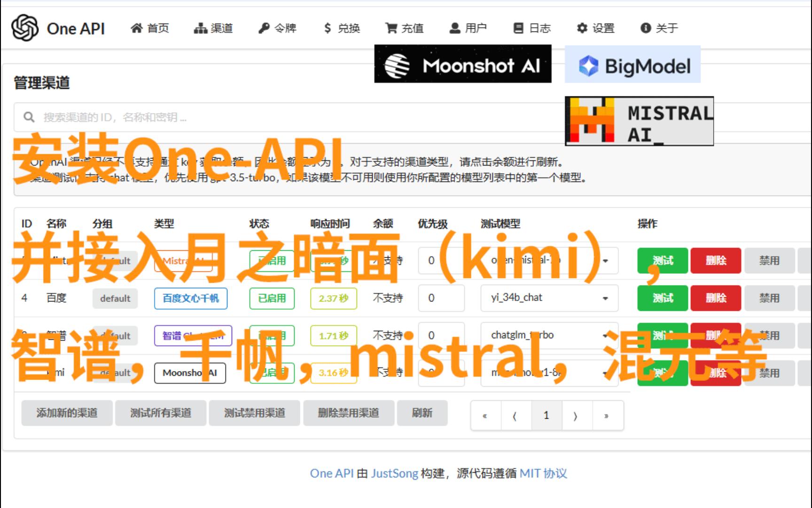Open the 兑换 redemption page
This screenshot has width=812, height=508.
pyautogui.click(x=342, y=28)
